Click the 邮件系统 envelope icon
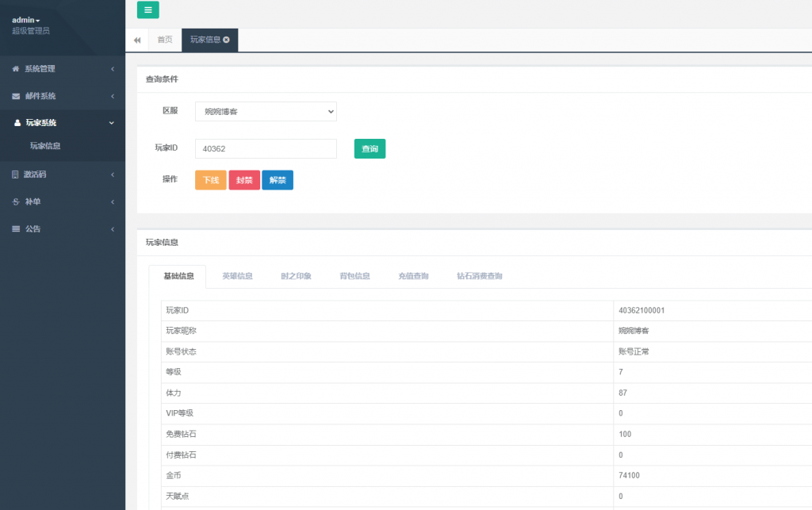This screenshot has height=510, width=812. tap(17, 95)
